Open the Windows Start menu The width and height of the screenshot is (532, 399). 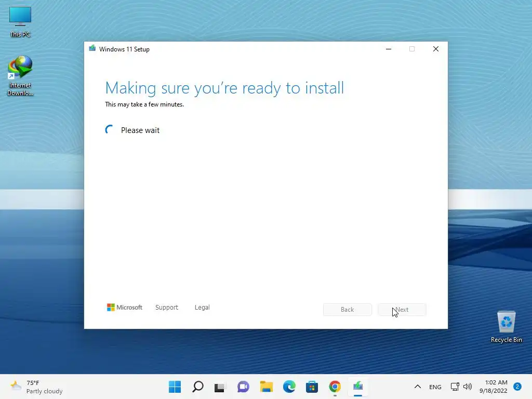point(175,387)
